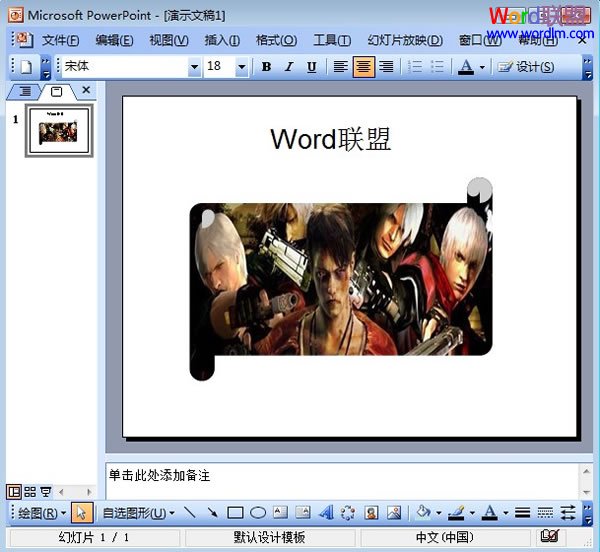Viewport: 600px width, 552px height.
Task: Start slide show from current slide
Action: click(46, 492)
